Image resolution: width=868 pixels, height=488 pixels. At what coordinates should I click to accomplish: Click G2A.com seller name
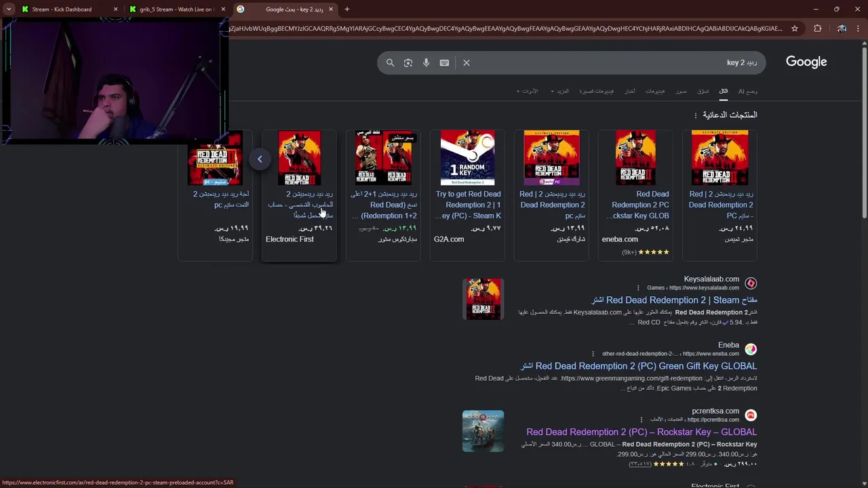449,239
